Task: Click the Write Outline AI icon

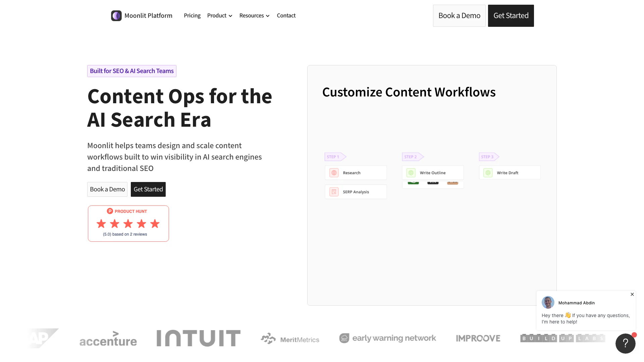Action: click(411, 173)
